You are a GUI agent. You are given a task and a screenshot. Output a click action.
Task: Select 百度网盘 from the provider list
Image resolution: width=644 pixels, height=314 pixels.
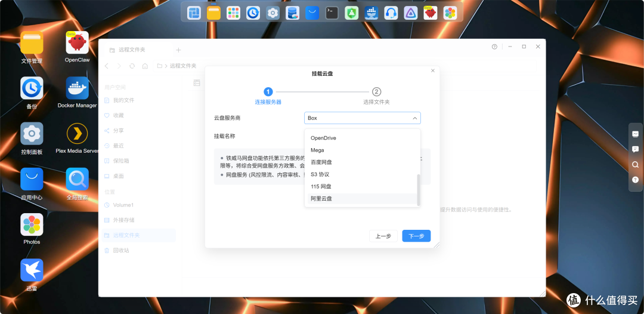tap(363, 162)
